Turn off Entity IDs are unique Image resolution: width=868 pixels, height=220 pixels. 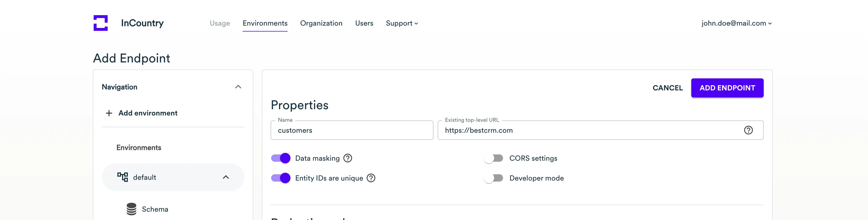(281, 178)
